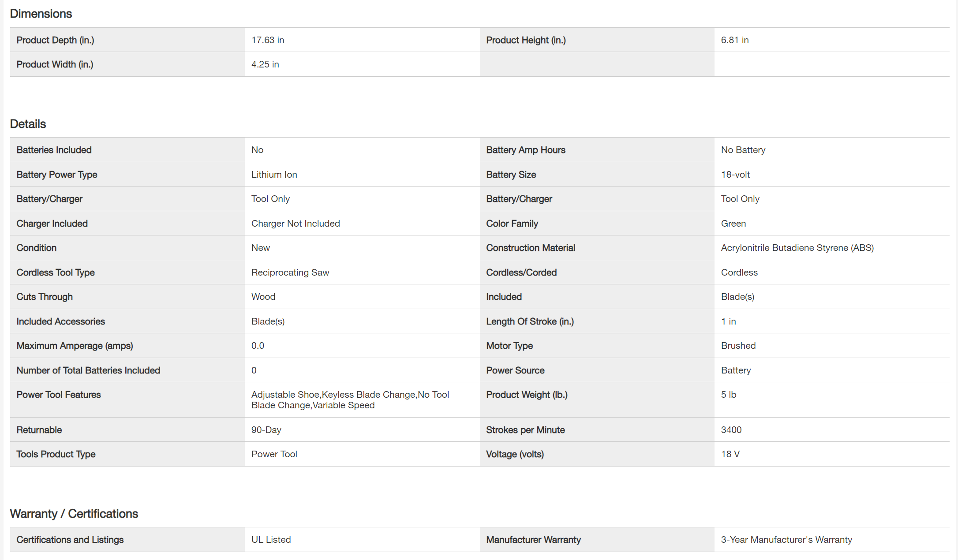
Task: Select the Motor Type label
Action: 509,346
